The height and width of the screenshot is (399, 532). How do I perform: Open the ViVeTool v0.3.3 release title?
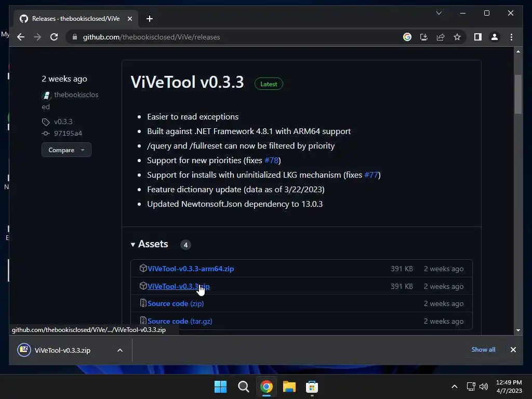(x=187, y=82)
